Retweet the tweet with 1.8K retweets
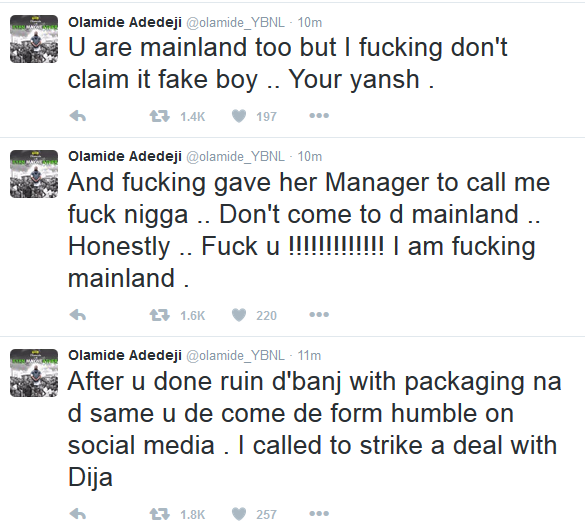Viewport: 585px width, 527px height. tap(160, 515)
